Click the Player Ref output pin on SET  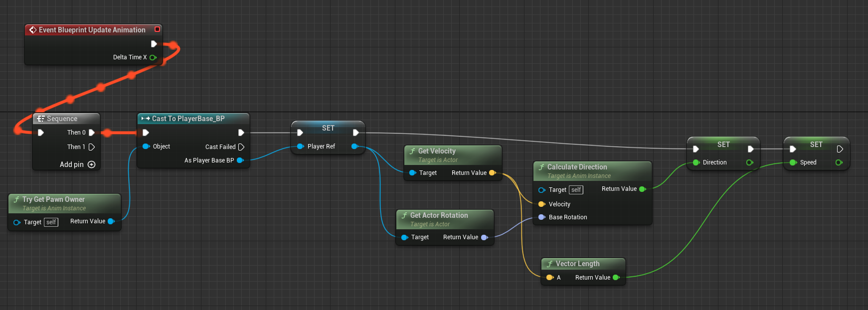(354, 147)
